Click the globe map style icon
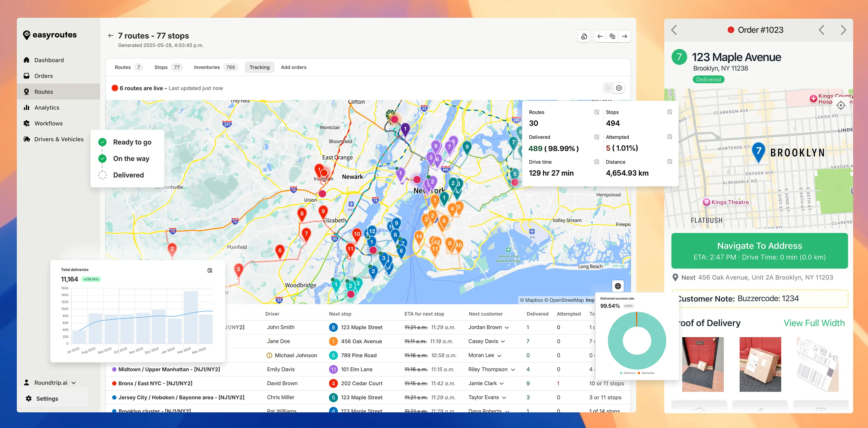 click(617, 286)
